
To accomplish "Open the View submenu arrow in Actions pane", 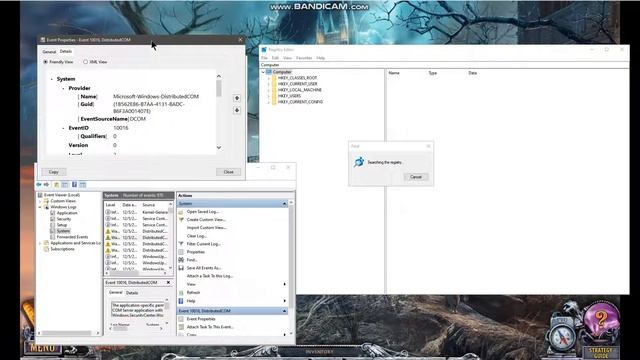I will [284, 284].
